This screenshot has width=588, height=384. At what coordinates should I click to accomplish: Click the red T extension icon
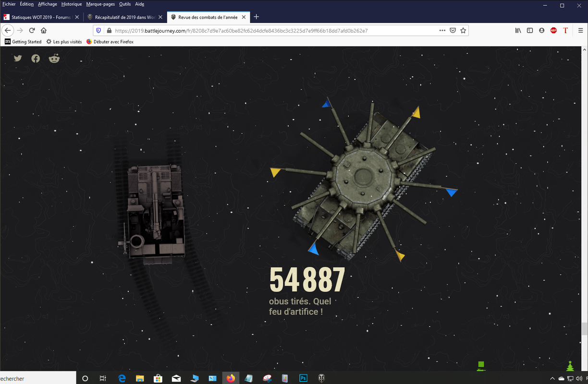pyautogui.click(x=565, y=30)
